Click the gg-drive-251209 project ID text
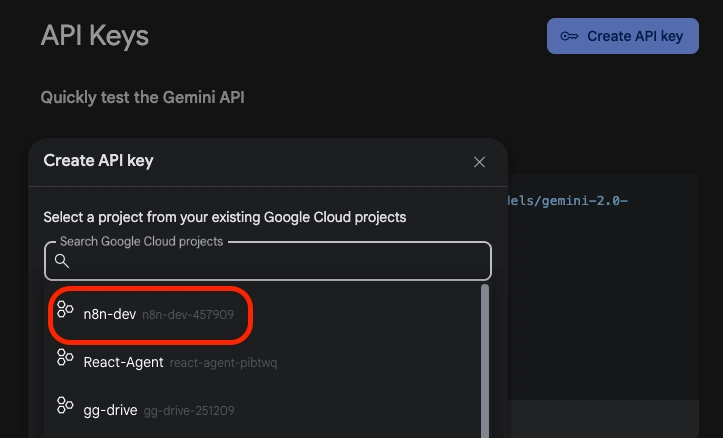 [189, 410]
